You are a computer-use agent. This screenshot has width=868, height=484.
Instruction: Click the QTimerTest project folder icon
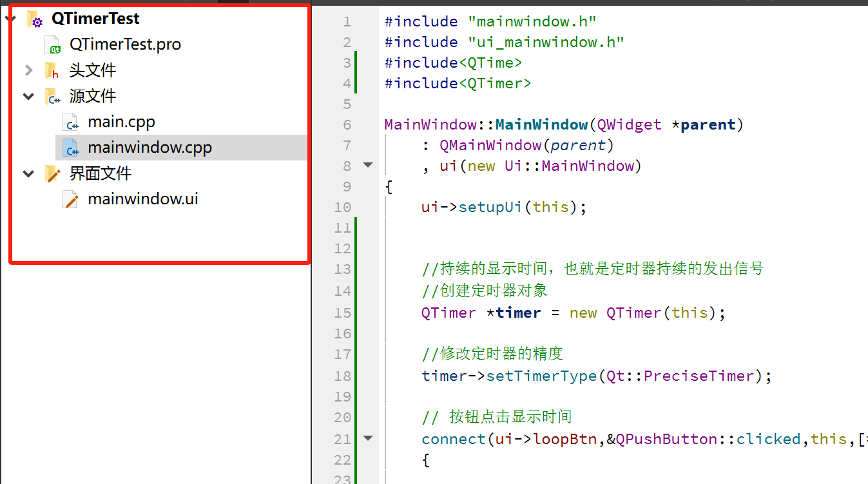[35, 19]
